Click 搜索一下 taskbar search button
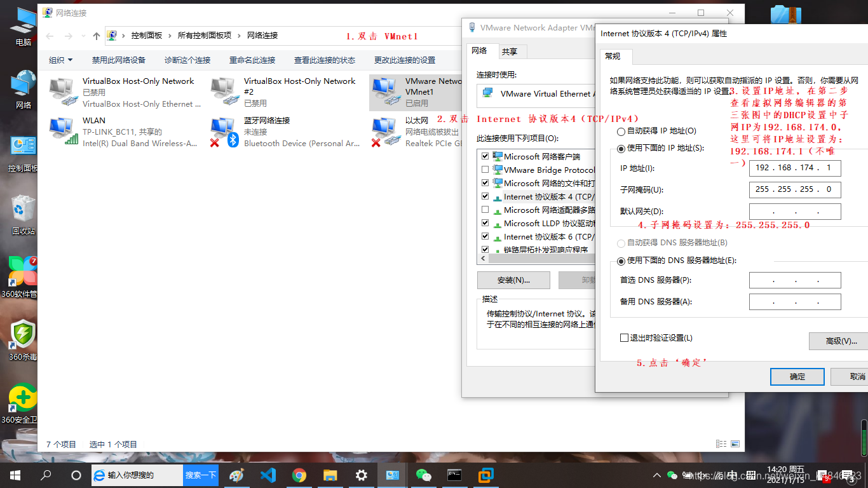Screen dimensions: 868x488 (201, 475)
